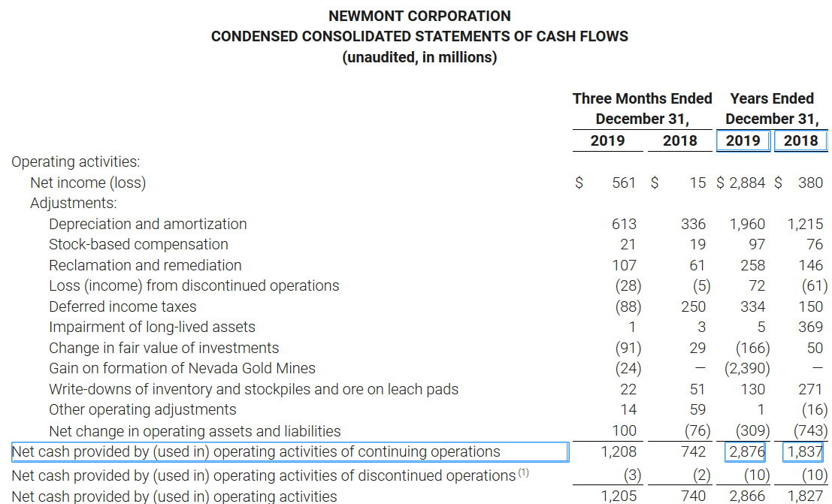Select the net income value 561

coord(624,183)
